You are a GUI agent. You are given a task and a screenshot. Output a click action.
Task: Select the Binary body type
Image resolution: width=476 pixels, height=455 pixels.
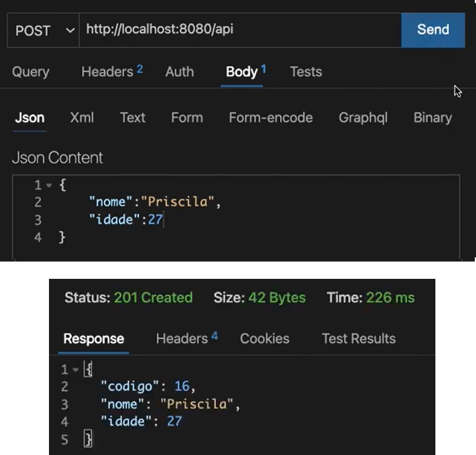click(432, 118)
